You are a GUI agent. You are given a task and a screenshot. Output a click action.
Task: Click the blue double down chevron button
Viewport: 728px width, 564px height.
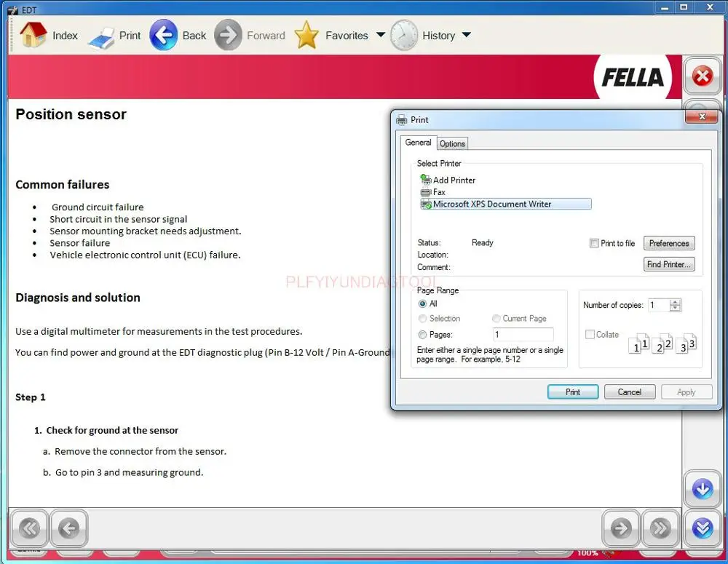coord(702,528)
